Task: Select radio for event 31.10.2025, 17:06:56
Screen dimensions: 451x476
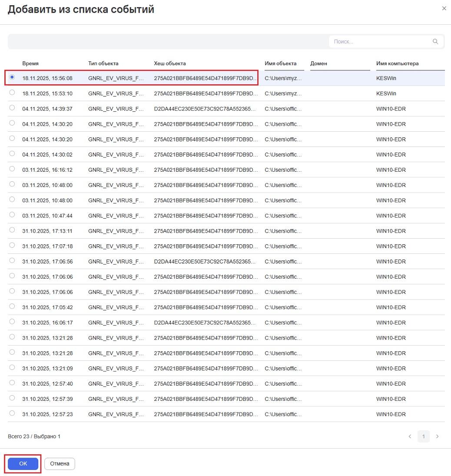Action: click(12, 260)
